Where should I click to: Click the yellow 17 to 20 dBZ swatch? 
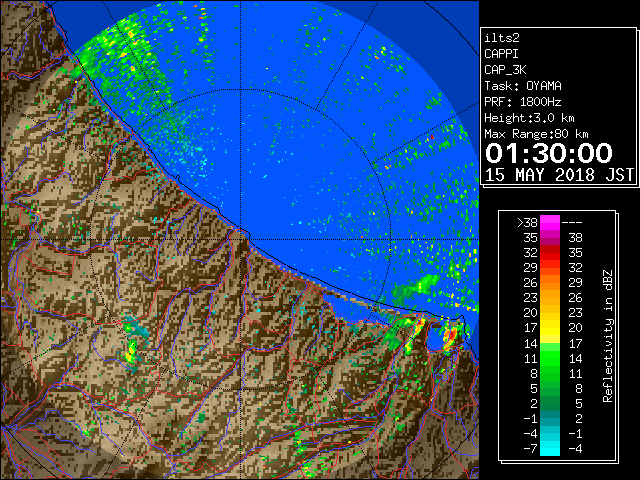[550, 328]
